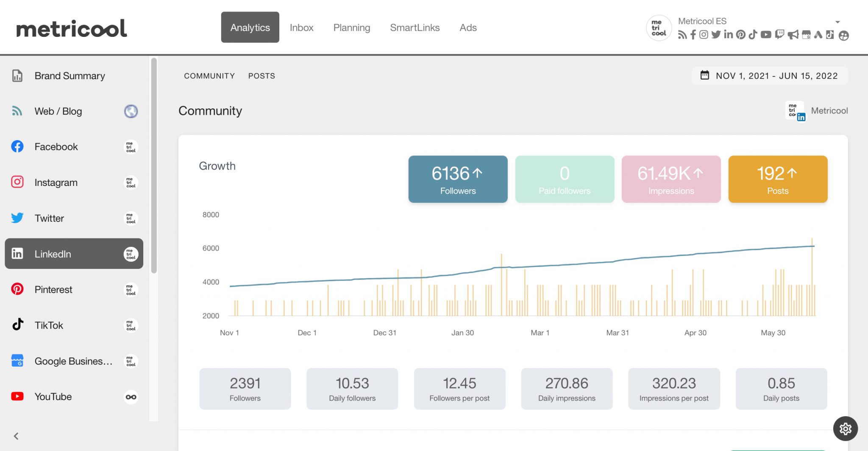
Task: Click the Pinterest logo icon
Action: pos(17,289)
